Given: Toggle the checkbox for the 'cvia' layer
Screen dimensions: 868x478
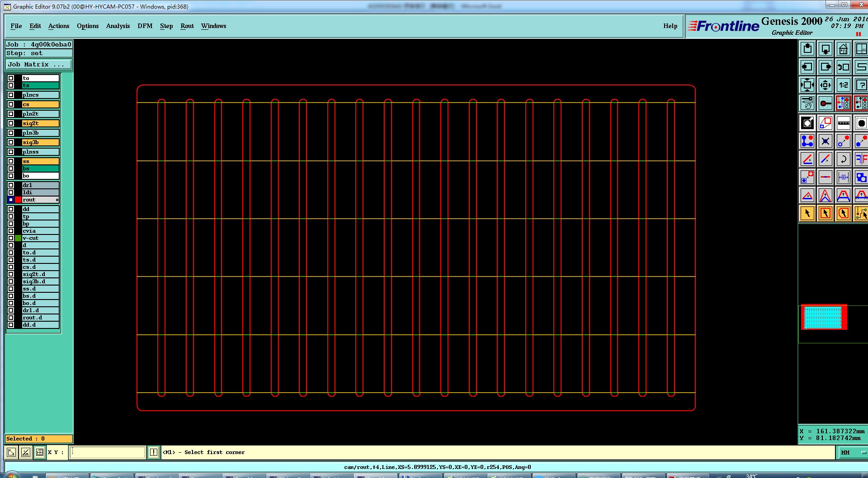Looking at the screenshot, I should [x=11, y=231].
